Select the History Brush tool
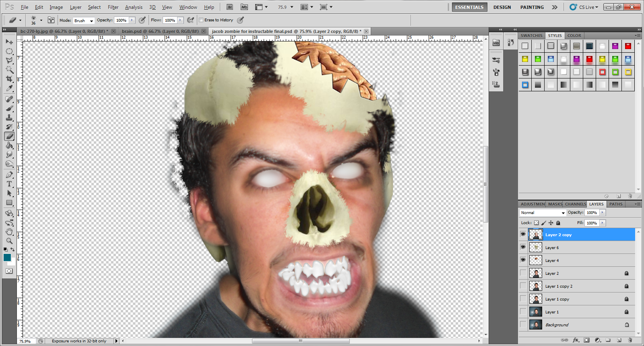 tap(9, 127)
